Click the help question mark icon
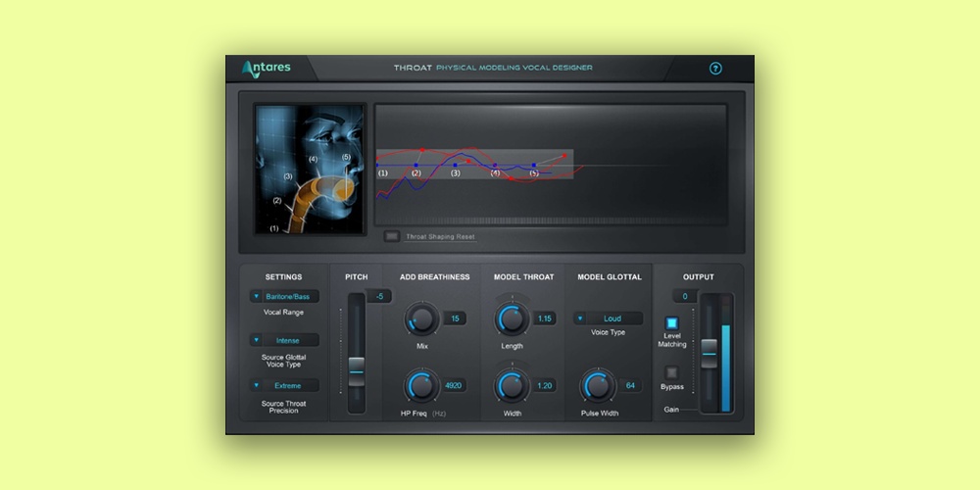 click(715, 69)
